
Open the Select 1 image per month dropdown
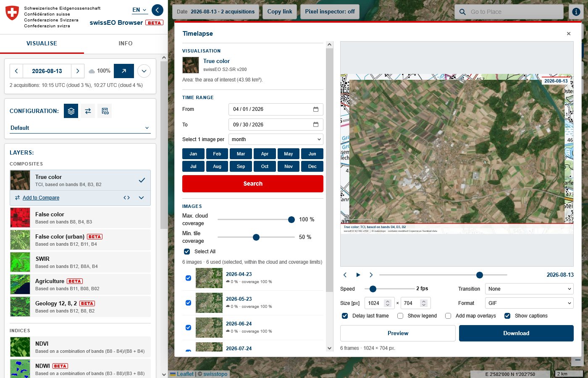[276, 139]
